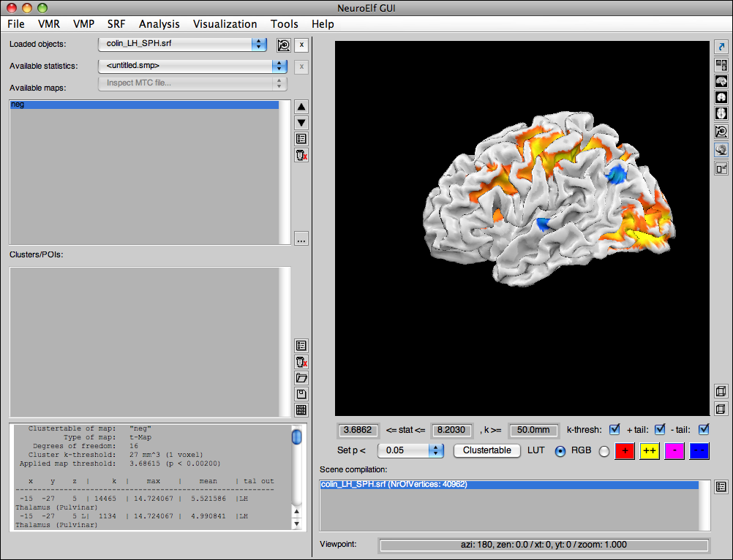This screenshot has width=733, height=560.
Task: Select the LUT radio button
Action: coord(560,451)
